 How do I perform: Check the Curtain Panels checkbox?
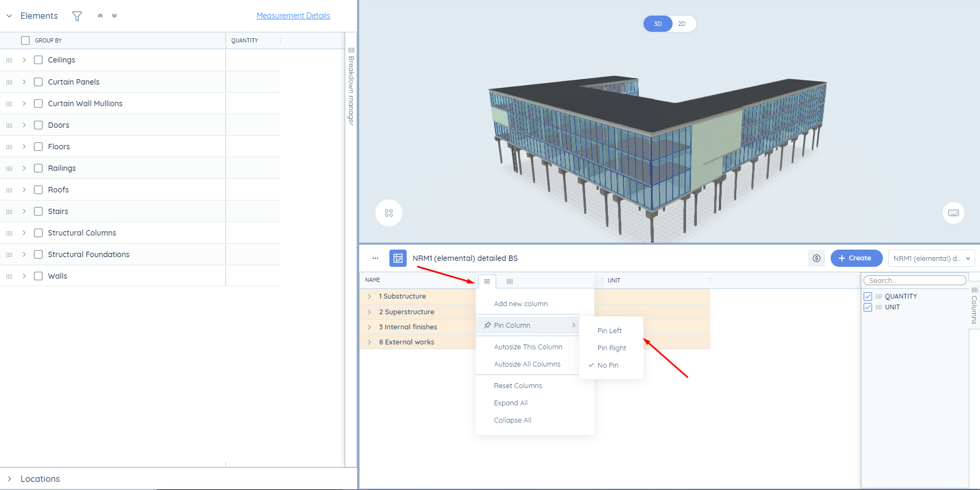pos(38,82)
